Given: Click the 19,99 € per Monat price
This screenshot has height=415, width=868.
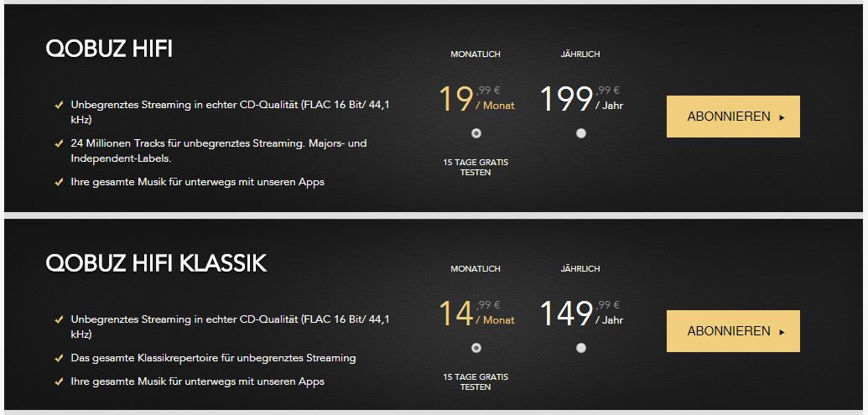Looking at the screenshot, I should [476, 100].
